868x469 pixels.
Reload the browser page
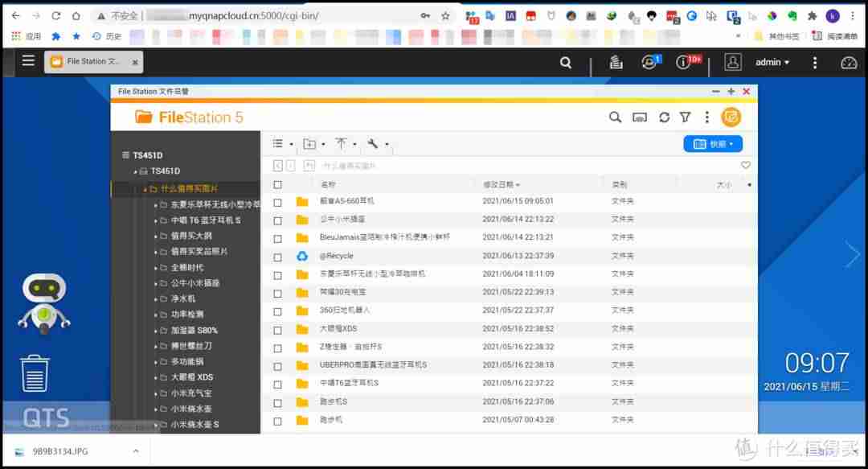[56, 16]
